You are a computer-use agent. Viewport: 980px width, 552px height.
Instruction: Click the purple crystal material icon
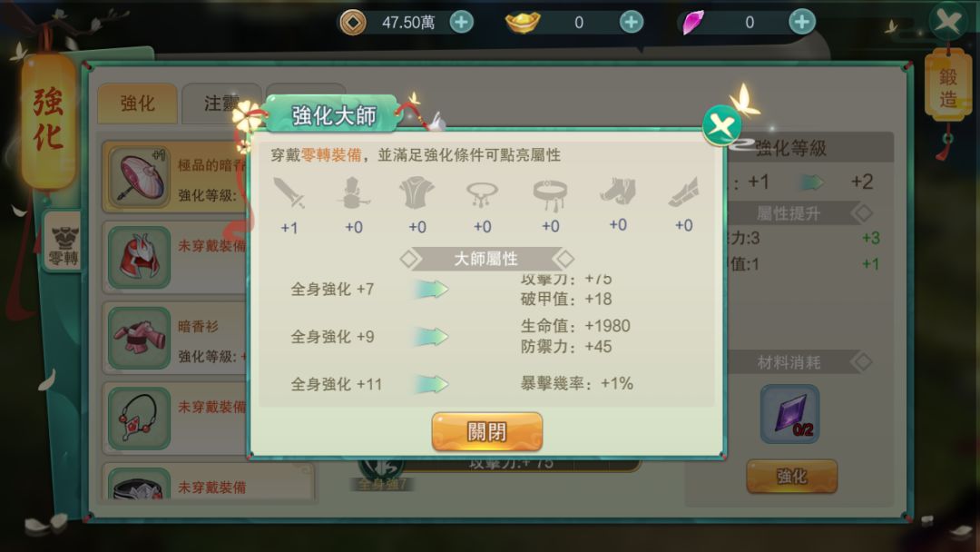click(x=789, y=414)
